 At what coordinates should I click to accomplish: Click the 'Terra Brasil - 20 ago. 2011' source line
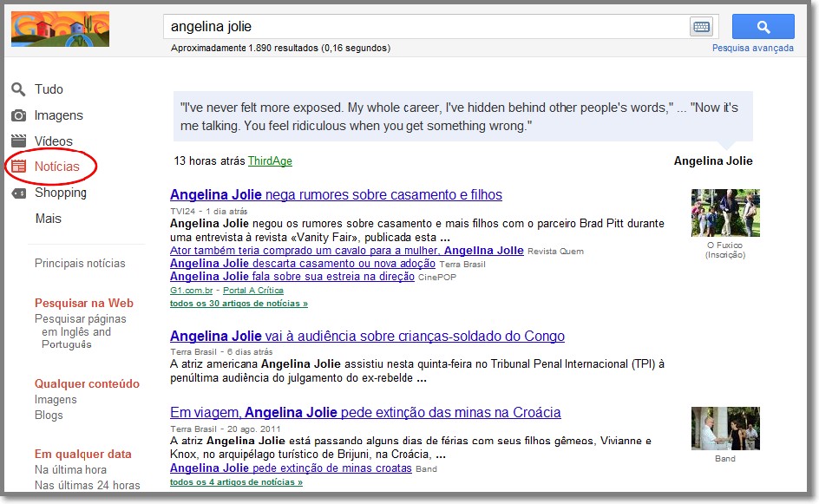coord(226,429)
